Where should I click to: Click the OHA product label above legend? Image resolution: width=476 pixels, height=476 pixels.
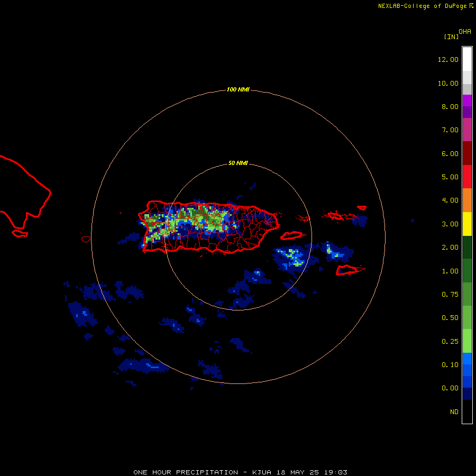tap(465, 32)
